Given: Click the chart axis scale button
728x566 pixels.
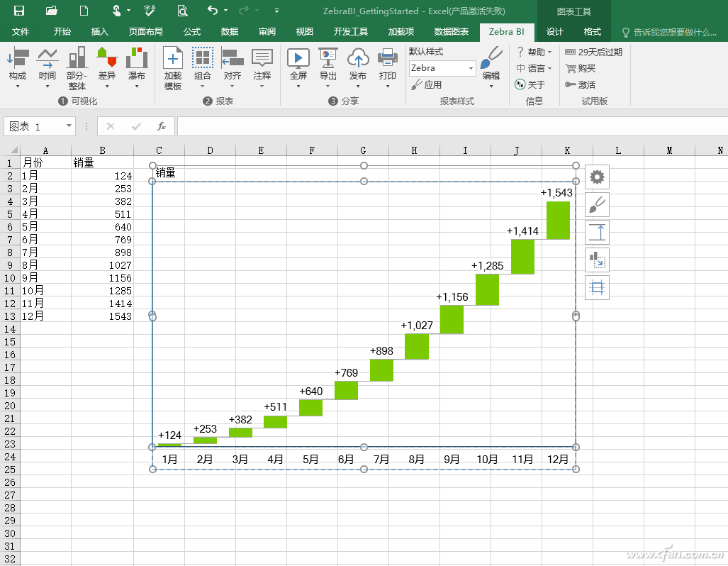Looking at the screenshot, I should (x=597, y=233).
